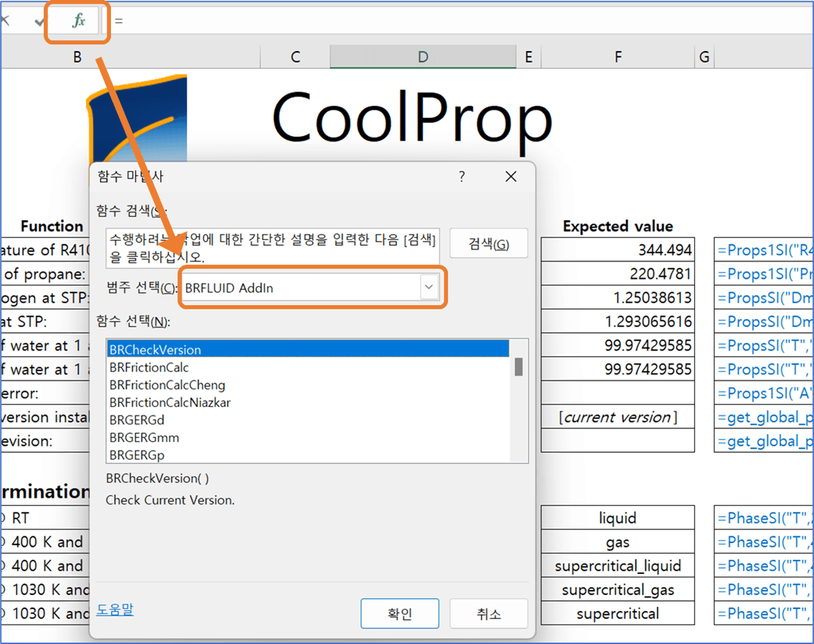
Task: Click the Insert Function fx icon
Action: [79, 21]
